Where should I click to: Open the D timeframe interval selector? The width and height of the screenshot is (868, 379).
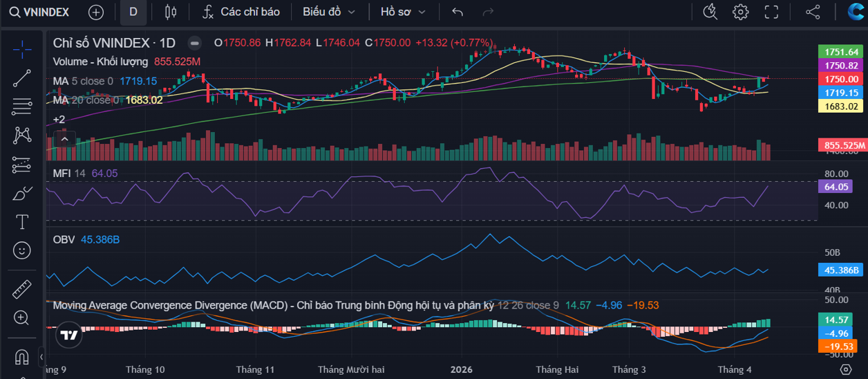click(133, 12)
